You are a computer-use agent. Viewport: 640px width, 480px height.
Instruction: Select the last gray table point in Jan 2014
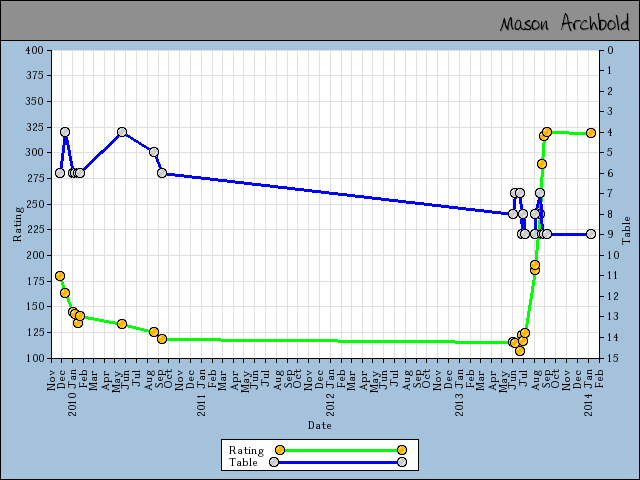591,234
